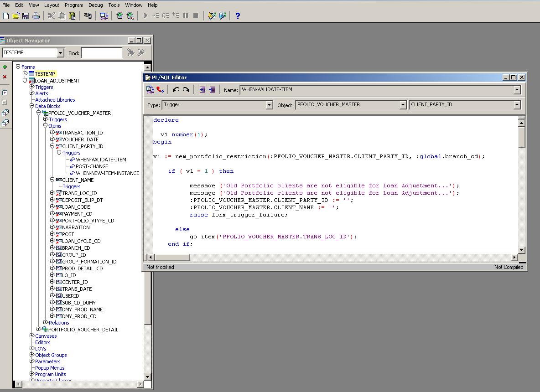Screen dimensions: 540x392
Task: Click inside the Find input field
Action: pyautogui.click(x=102, y=53)
